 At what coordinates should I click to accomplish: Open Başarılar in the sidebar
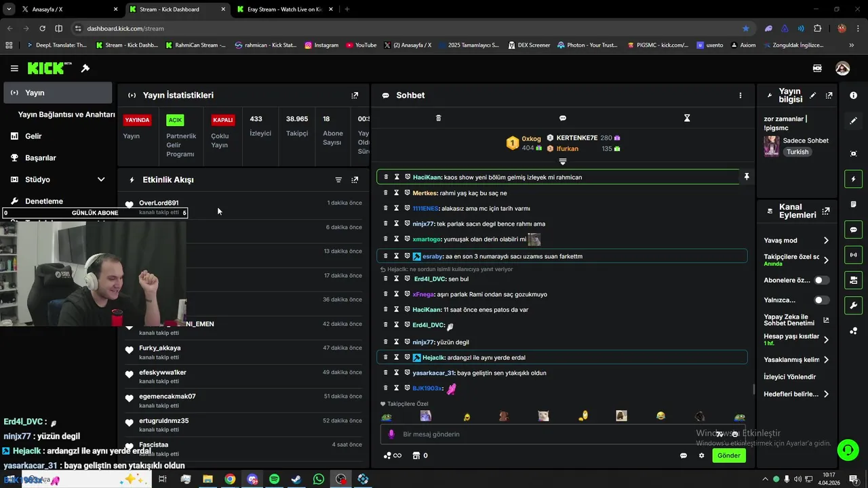(40, 158)
